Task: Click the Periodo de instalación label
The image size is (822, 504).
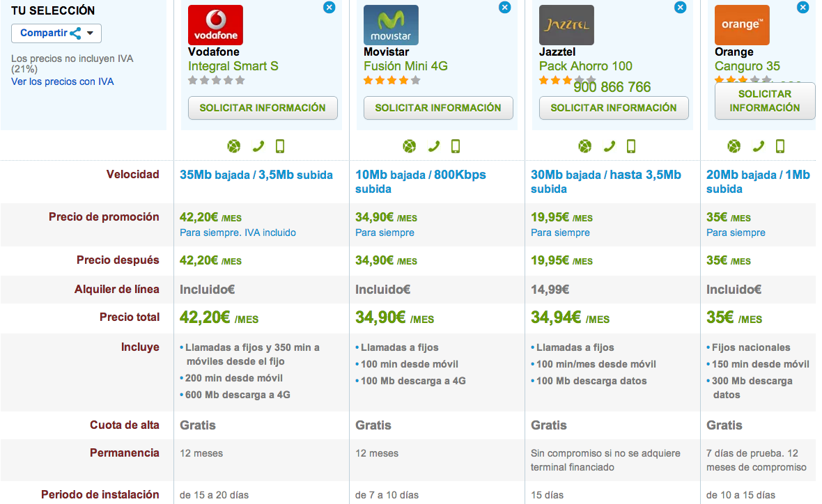Action: [100, 494]
